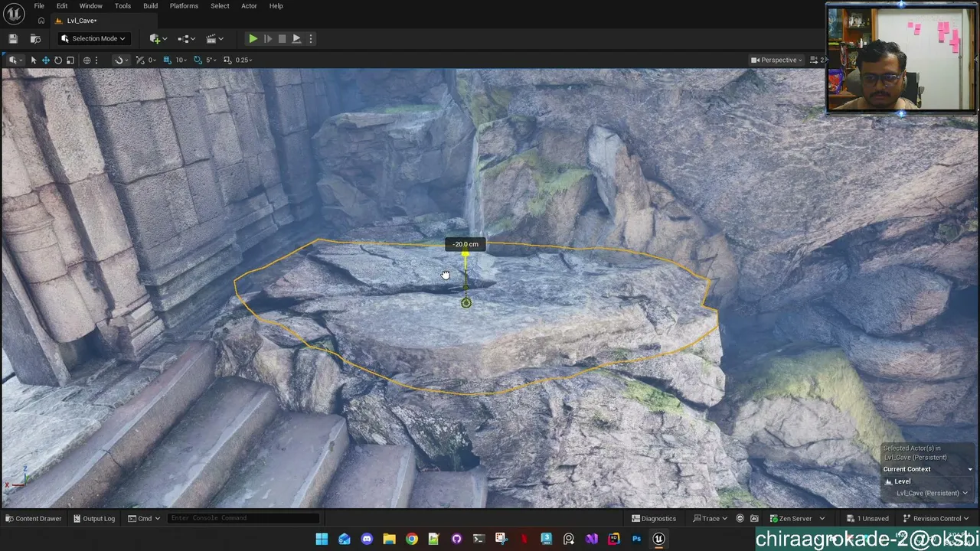This screenshot has width=980, height=551.
Task: Click the home icon beside Lvl_Cave tab
Action: [41, 21]
